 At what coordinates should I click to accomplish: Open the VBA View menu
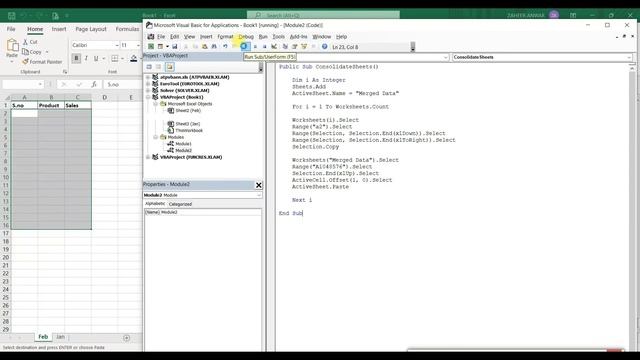point(189,37)
